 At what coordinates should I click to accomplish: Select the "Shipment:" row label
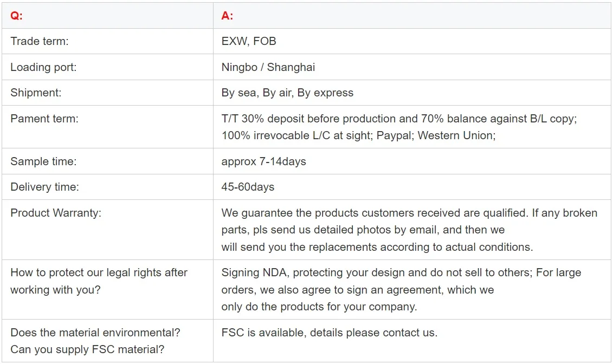point(36,93)
